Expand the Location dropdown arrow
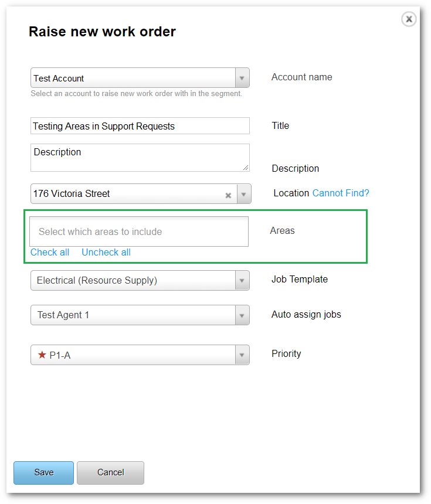Viewport: 431px width, 504px height. coord(244,194)
